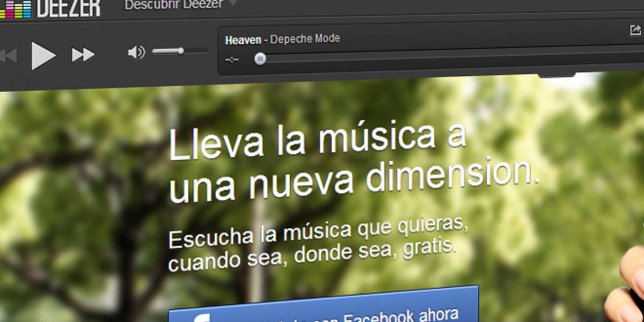This screenshot has height=322, width=644.
Task: Click the elapsed time indicator
Action: coord(232,59)
